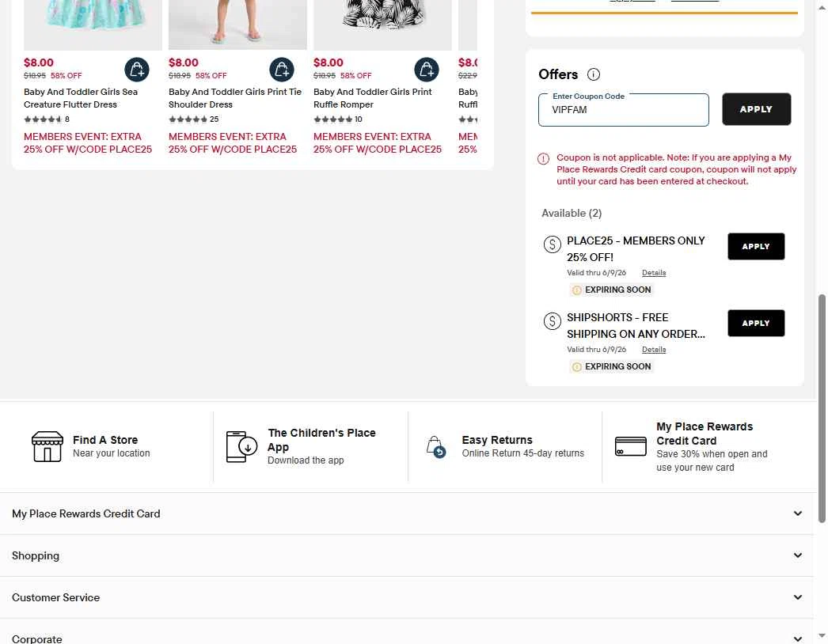The image size is (828, 644).
Task: Add Sea Creature Flutter Dress to bag
Action: 137,70
